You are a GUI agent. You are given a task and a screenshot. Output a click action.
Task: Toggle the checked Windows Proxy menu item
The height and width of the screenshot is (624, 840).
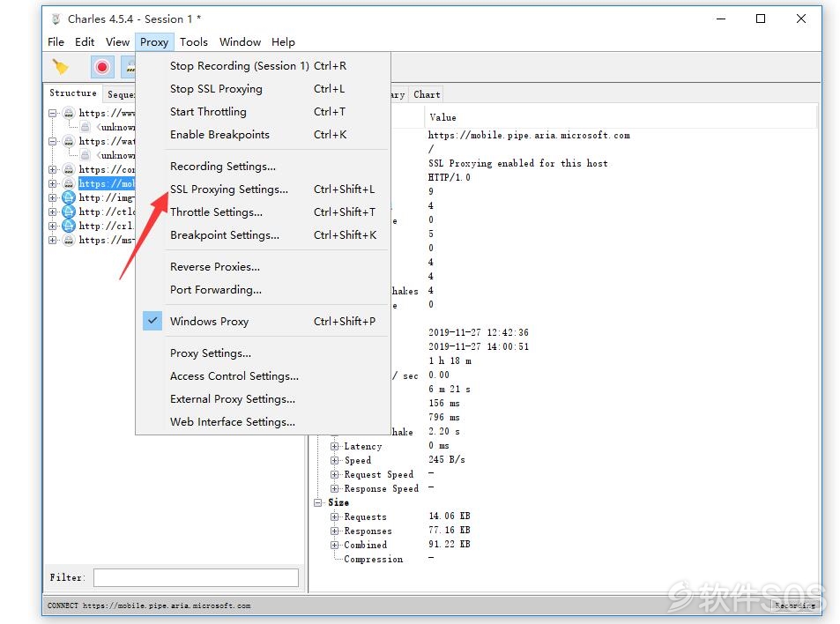click(263, 322)
